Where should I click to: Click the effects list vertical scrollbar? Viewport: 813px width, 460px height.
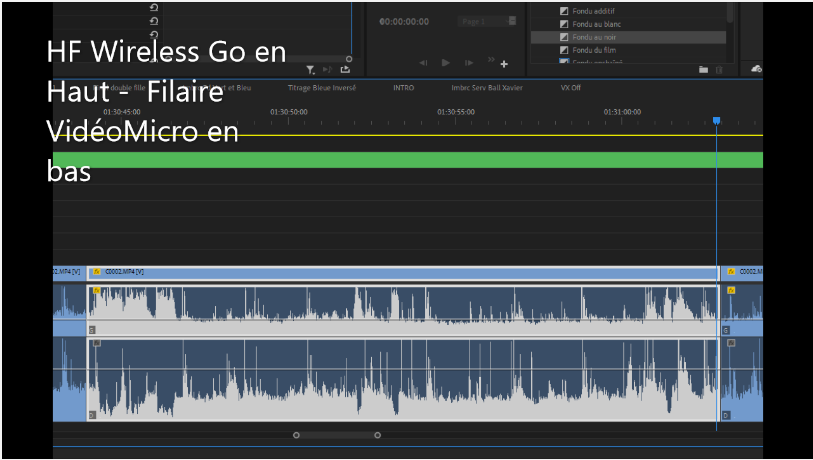coord(730,12)
